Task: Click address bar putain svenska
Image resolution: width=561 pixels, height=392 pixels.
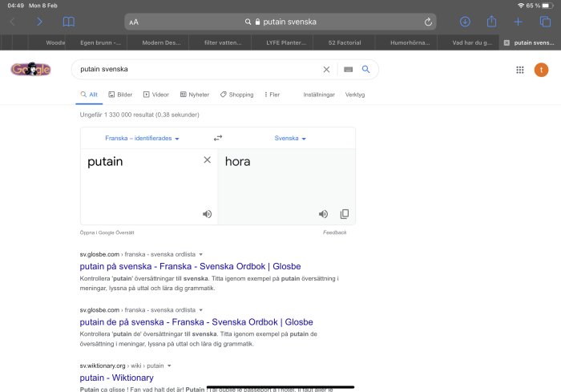Action: click(x=280, y=22)
